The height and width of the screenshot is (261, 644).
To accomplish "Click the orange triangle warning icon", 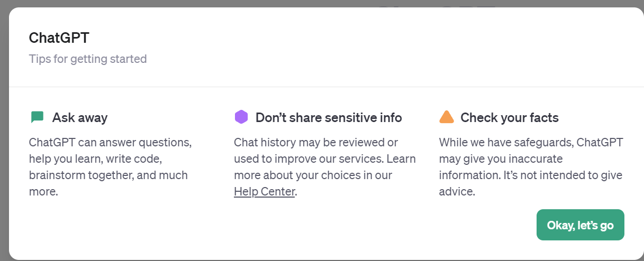I will (x=447, y=117).
